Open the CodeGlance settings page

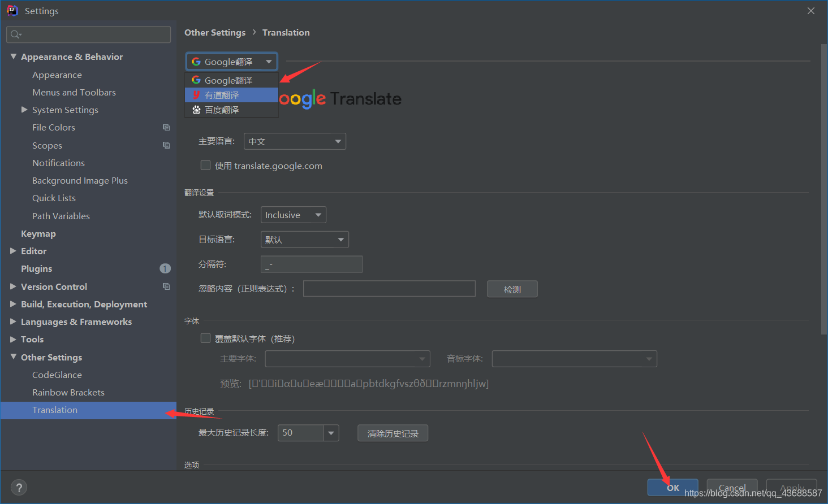(x=57, y=375)
